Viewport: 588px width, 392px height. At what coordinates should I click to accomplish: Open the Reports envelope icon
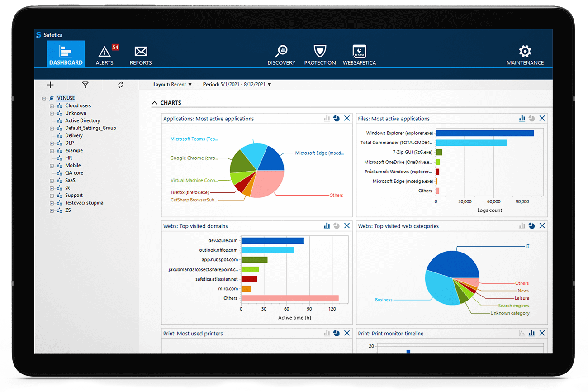tap(141, 55)
